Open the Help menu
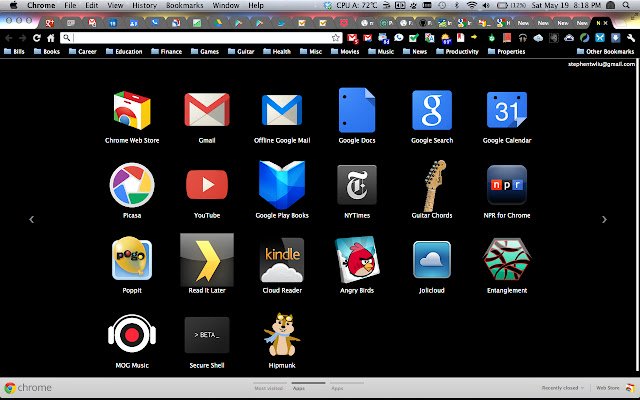Screen dimensions: 640x400 click(x=256, y=5)
